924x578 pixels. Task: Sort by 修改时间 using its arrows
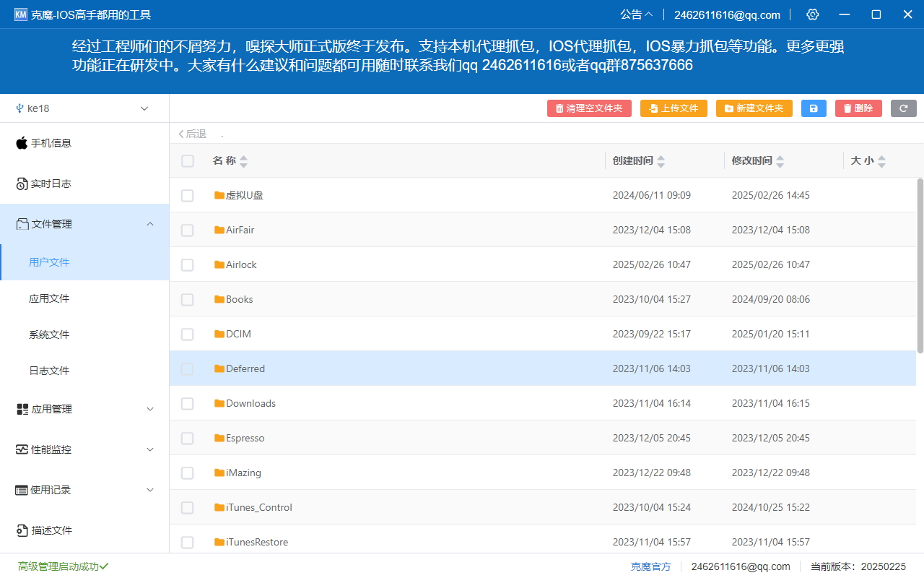click(780, 161)
